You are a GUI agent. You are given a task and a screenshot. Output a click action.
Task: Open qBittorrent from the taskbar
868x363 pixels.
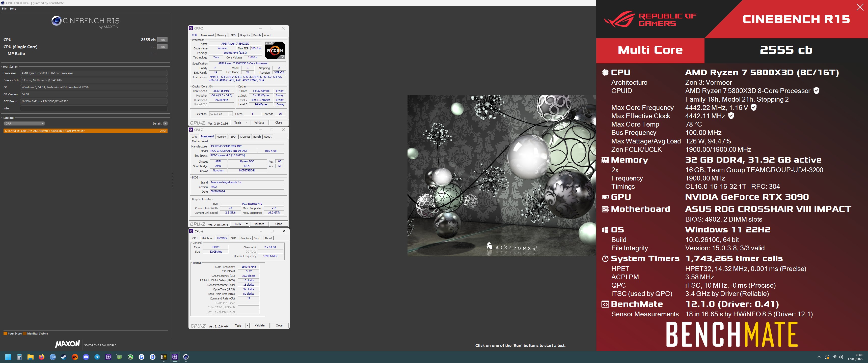(x=52, y=357)
